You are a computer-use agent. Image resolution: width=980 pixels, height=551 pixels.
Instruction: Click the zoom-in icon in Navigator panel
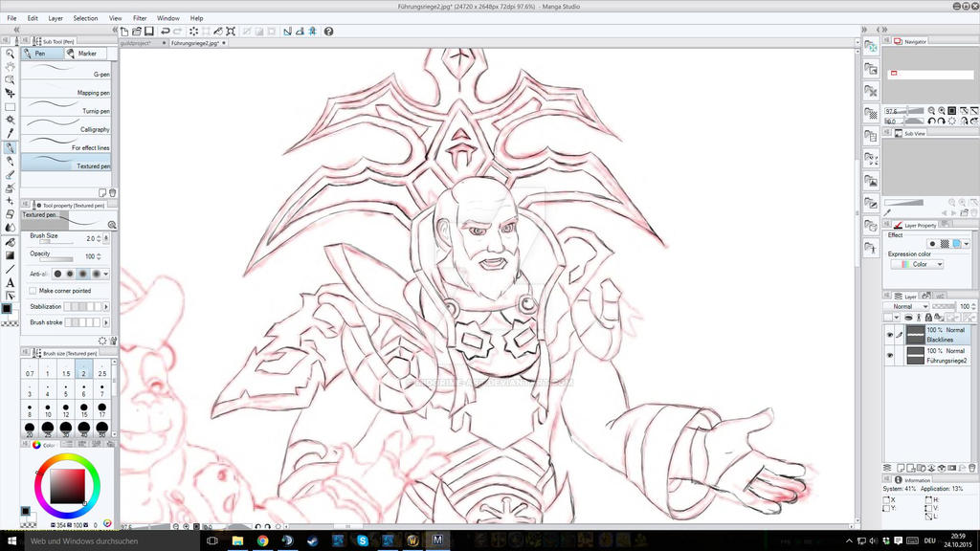pos(942,111)
